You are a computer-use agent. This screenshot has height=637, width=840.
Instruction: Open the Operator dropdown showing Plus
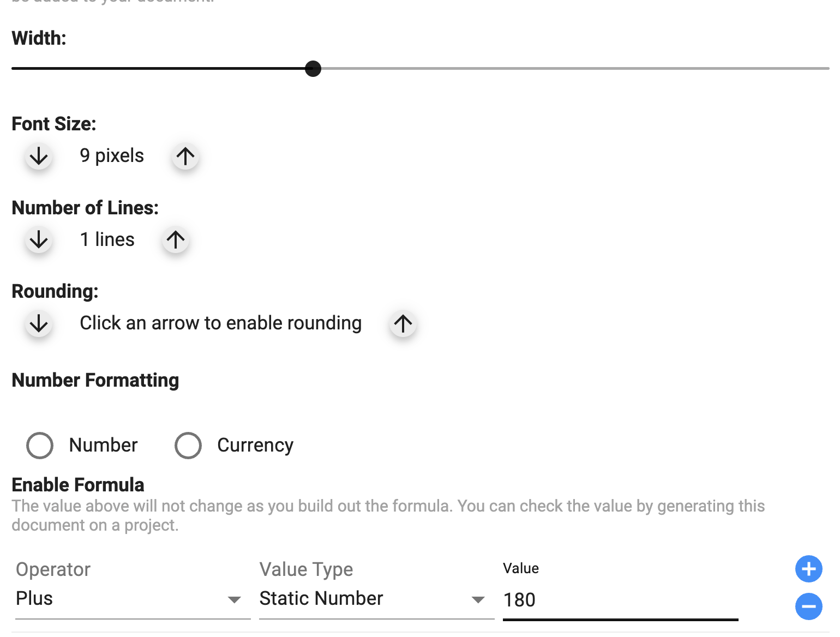133,599
